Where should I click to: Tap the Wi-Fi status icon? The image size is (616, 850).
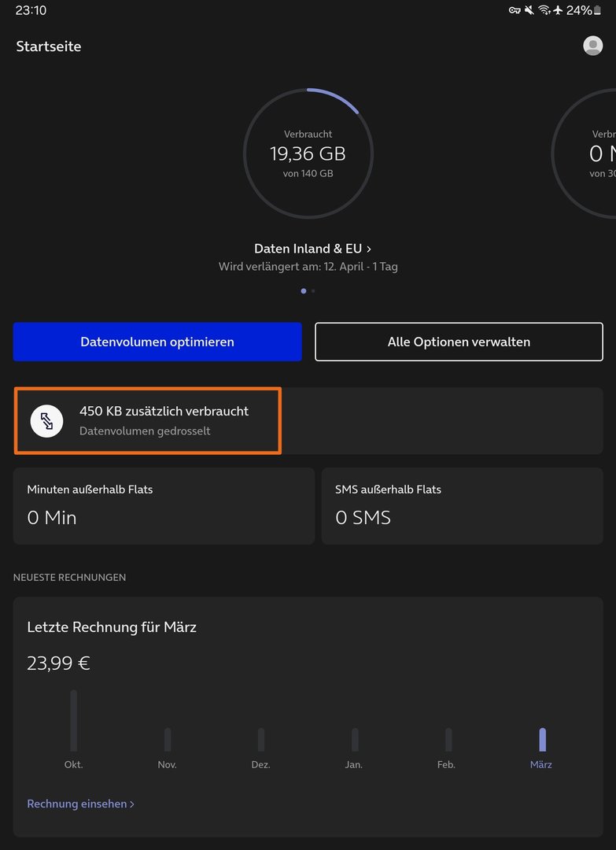(544, 10)
